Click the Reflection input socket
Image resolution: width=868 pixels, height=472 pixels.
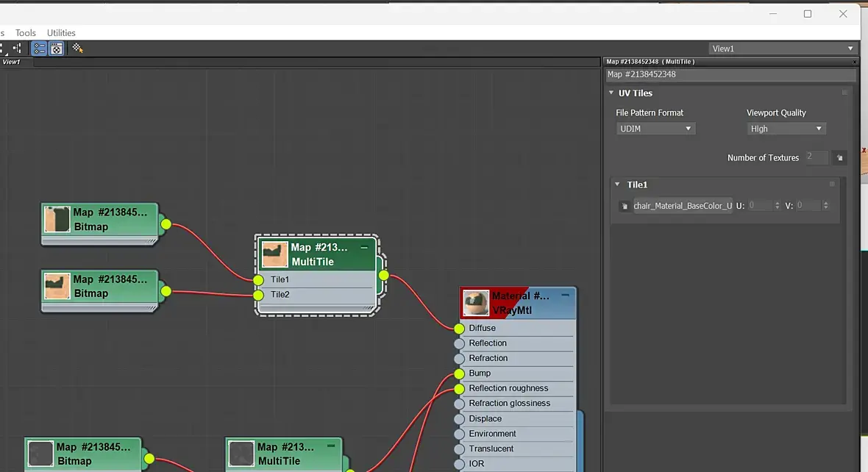pos(459,343)
